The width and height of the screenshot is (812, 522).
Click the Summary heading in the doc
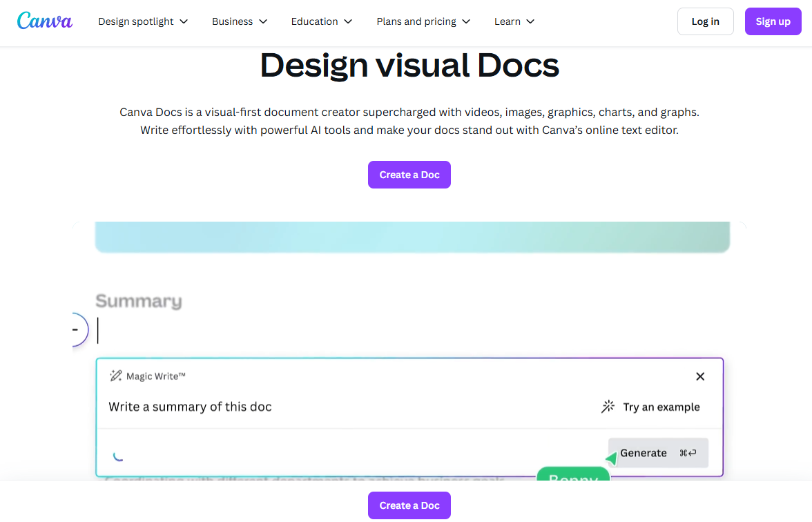coord(139,301)
